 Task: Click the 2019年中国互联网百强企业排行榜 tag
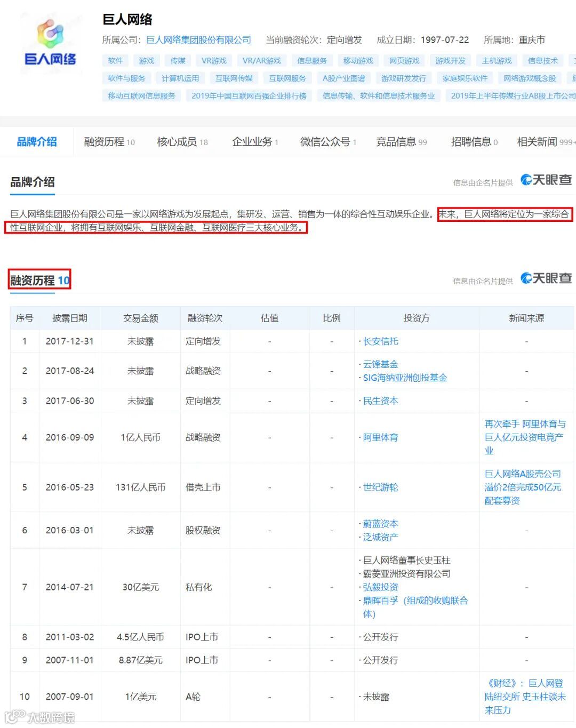point(249,96)
